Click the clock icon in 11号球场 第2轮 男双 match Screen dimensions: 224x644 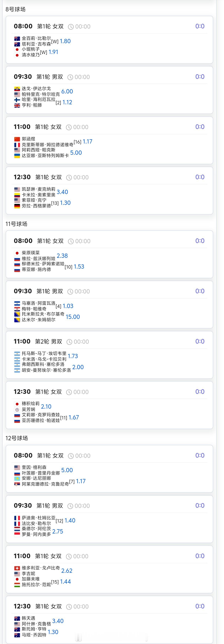[x=69, y=342]
